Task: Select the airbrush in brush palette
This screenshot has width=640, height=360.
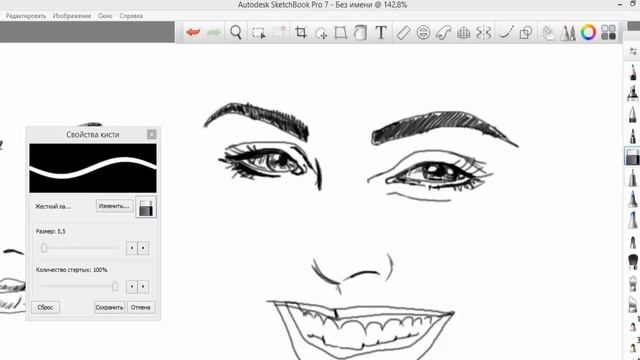Action: [633, 93]
